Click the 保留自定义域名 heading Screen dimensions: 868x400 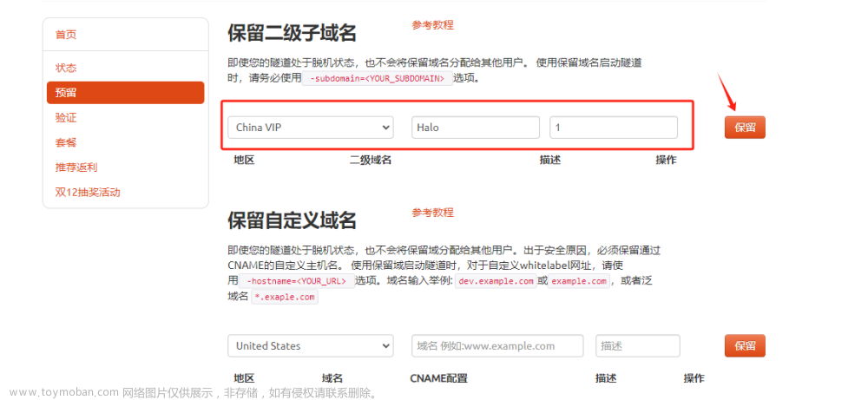(292, 220)
